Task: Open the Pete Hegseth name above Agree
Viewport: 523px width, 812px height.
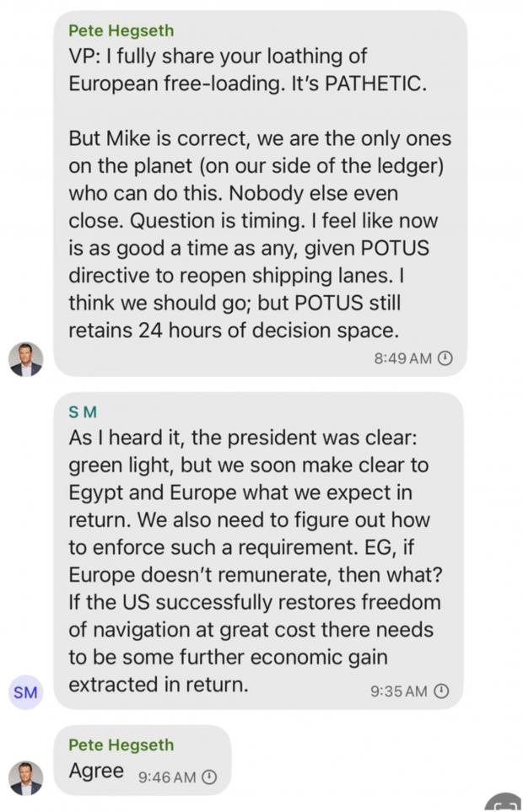Action: pos(121,745)
